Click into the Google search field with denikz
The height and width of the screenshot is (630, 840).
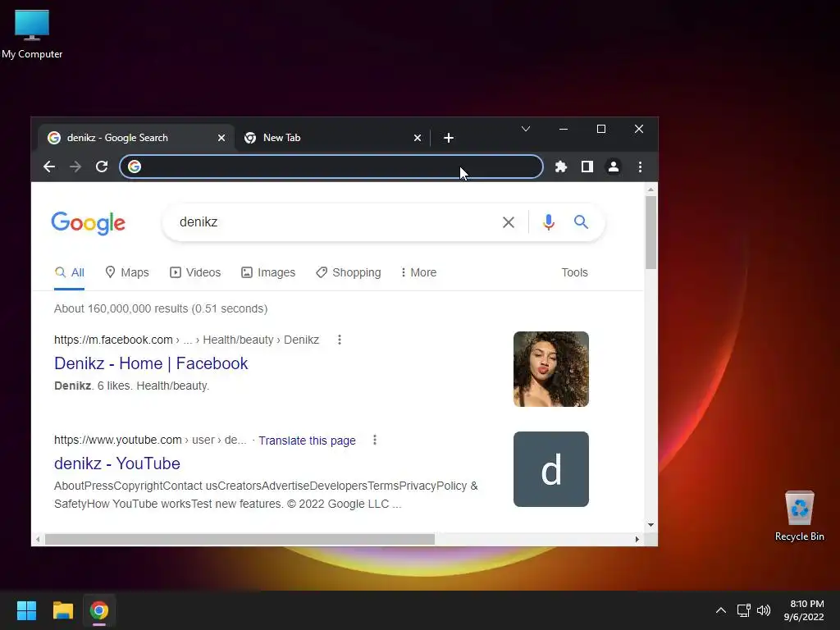[332, 221]
